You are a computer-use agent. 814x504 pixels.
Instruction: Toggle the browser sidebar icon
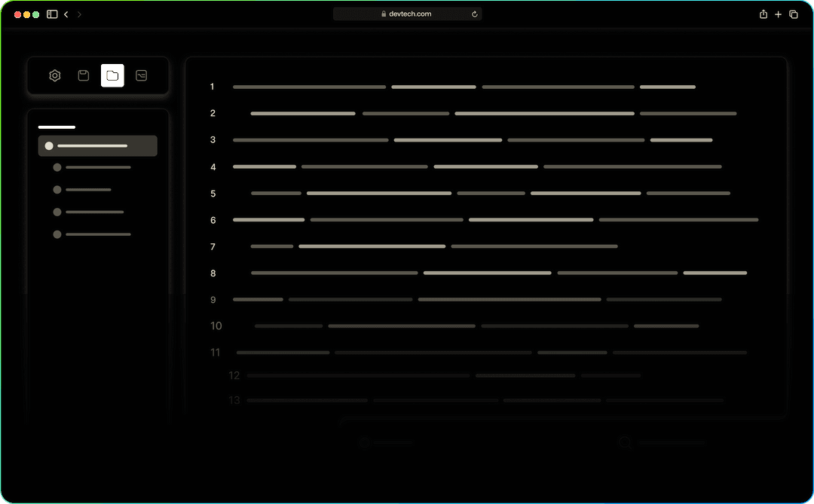[x=51, y=14]
